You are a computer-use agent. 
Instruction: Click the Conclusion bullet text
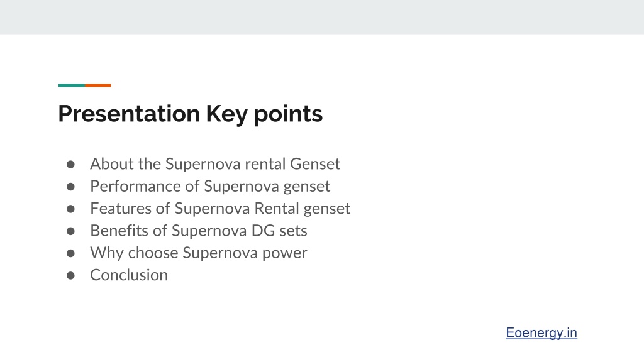[129, 275]
